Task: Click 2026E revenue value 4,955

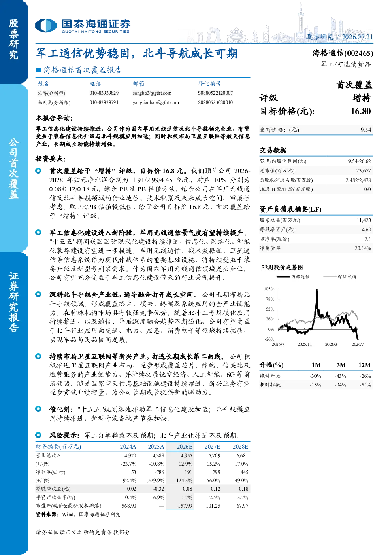Action: [186, 456]
